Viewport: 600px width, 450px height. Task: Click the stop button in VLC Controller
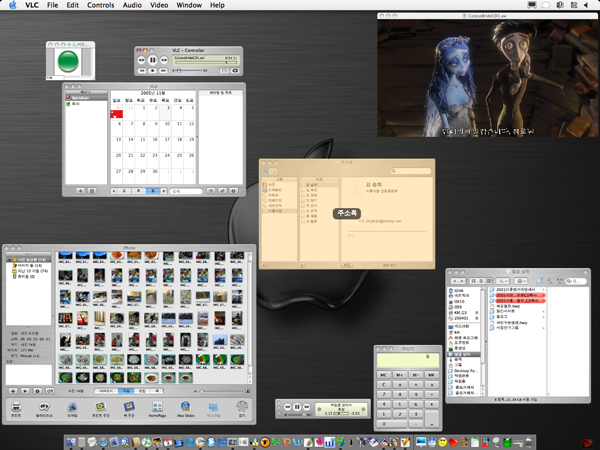tap(152, 71)
